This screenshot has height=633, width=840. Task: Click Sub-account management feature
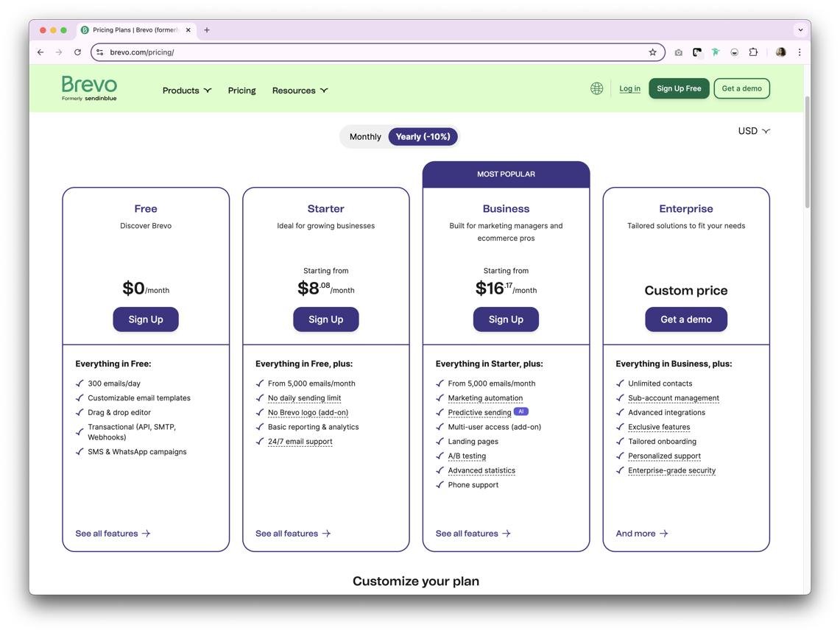point(674,398)
